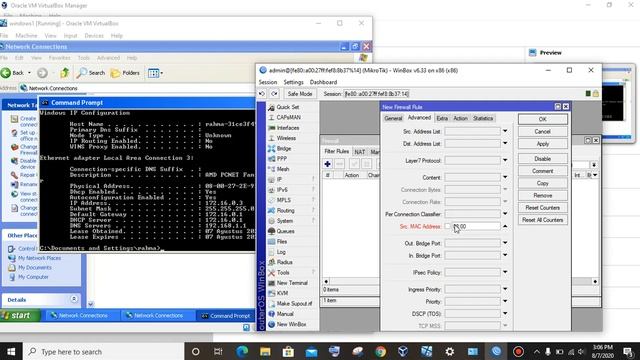This screenshot has width=640, height=360.
Task: Expand DSCP (TOS) field
Action: [x=505, y=313]
